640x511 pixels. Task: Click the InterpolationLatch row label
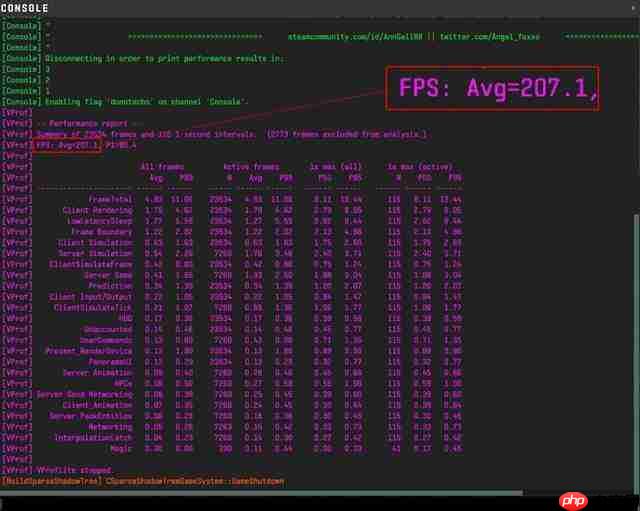[x=93, y=438]
